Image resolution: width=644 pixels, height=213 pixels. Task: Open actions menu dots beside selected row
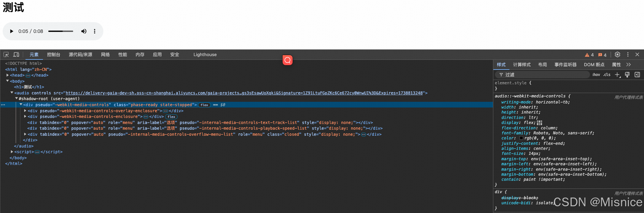pos(3,105)
